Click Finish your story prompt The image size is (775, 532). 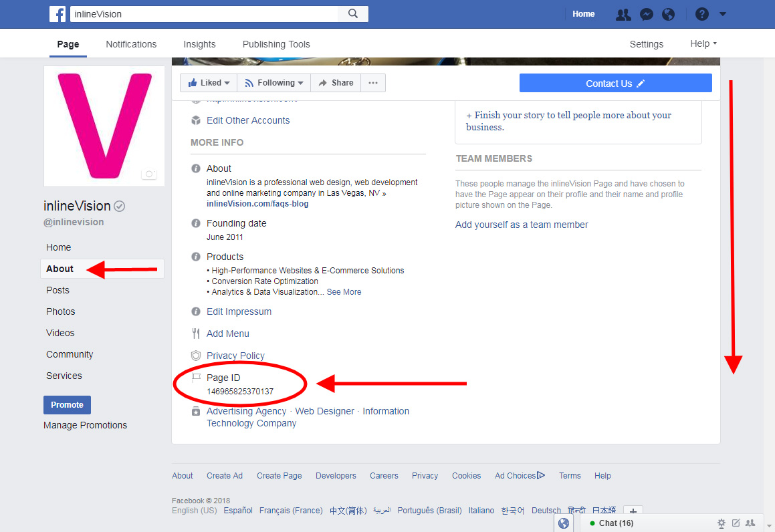[568, 121]
